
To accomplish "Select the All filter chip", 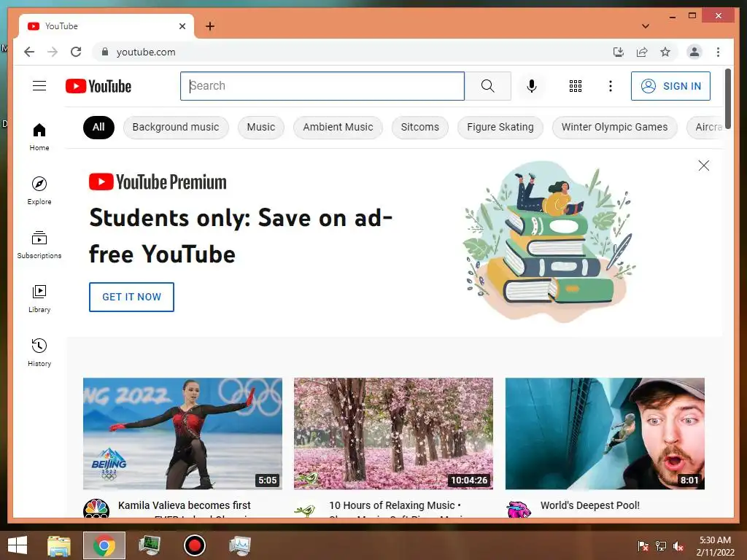I will [x=98, y=127].
